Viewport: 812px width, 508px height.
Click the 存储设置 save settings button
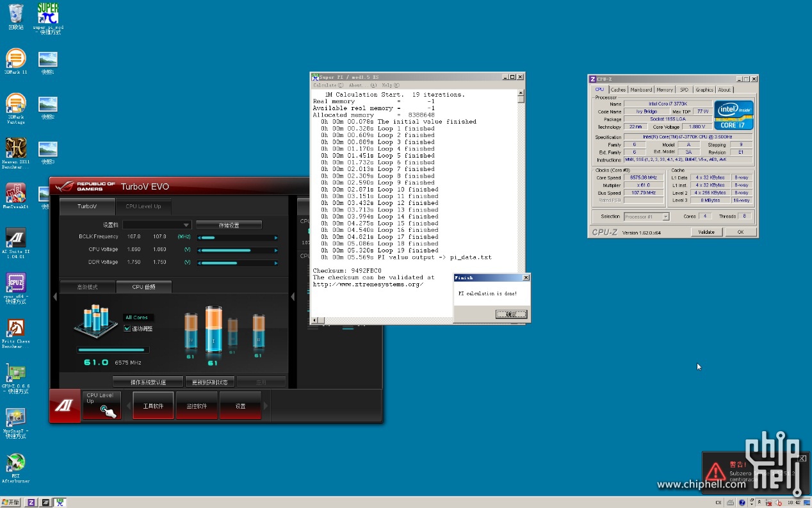coord(229,225)
